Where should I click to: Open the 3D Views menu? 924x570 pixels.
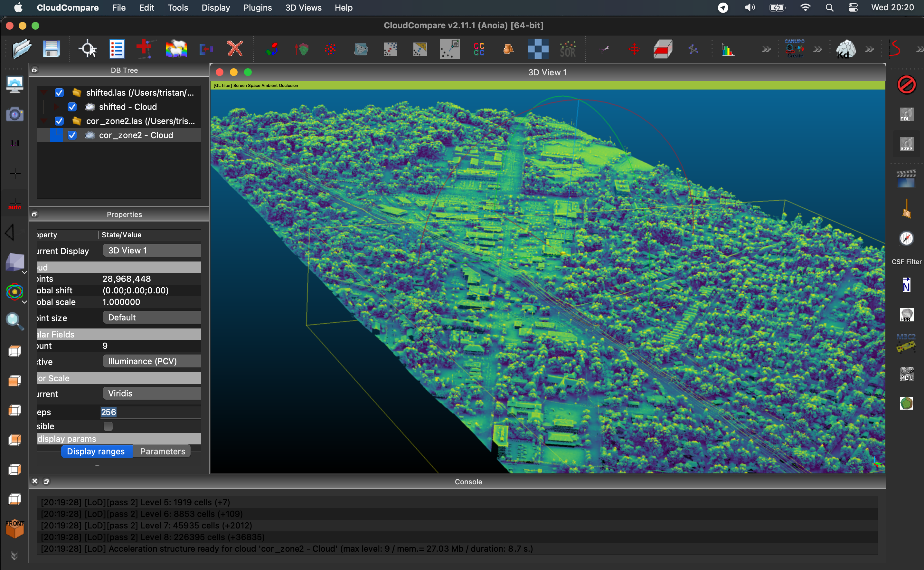coord(303,7)
